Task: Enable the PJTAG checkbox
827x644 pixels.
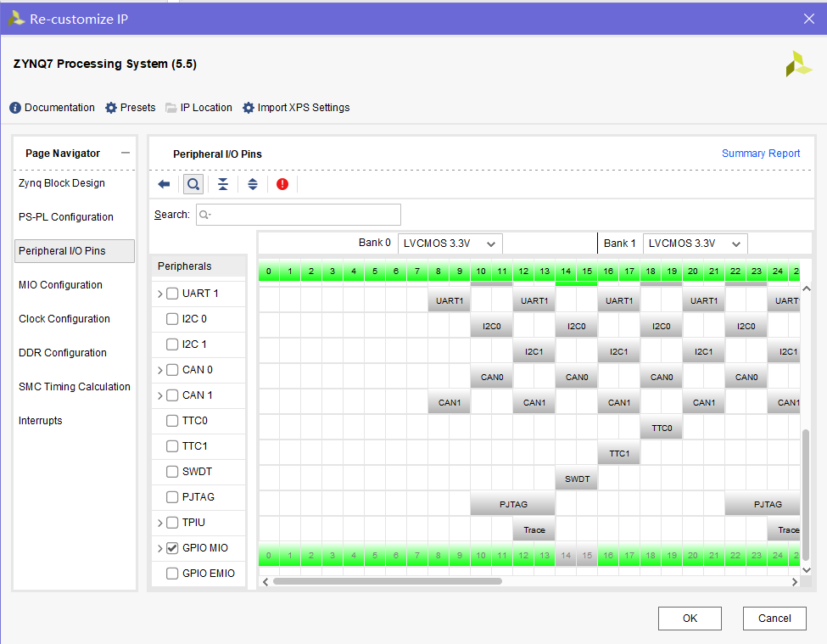Action: click(172, 497)
